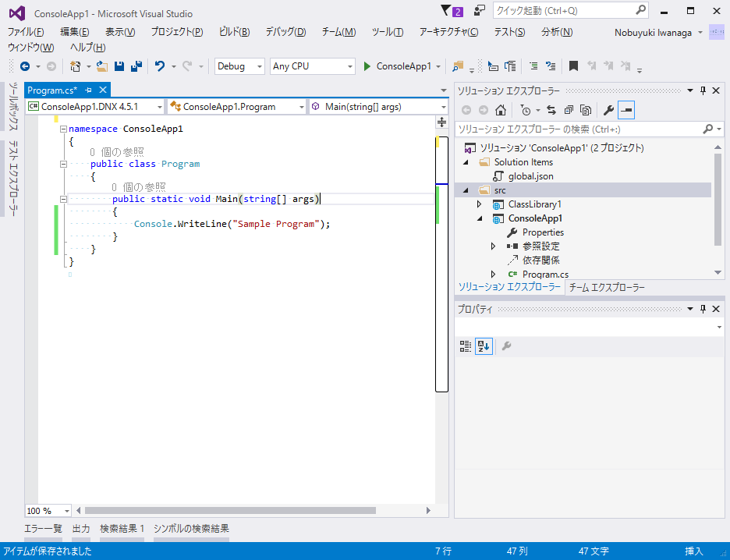Click the Nobuyuki Iwanaga account name
This screenshot has height=560, width=730.
(653, 33)
